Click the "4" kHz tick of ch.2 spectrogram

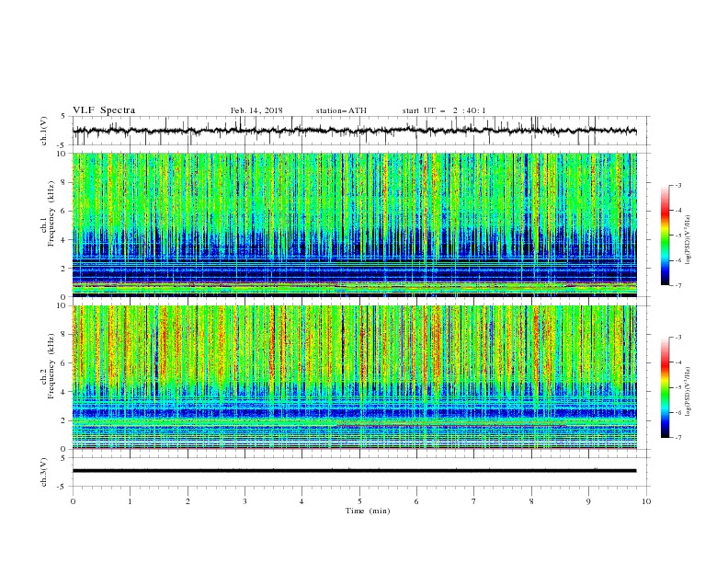[64, 392]
